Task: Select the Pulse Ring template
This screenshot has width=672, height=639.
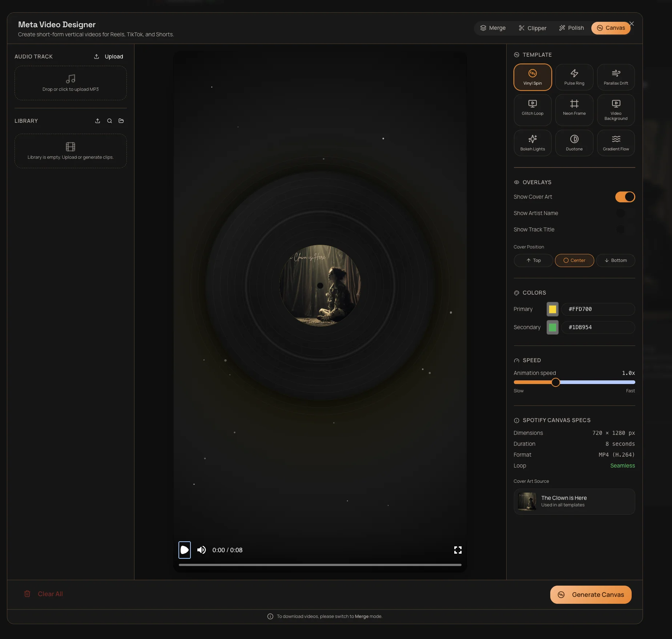Action: click(574, 77)
